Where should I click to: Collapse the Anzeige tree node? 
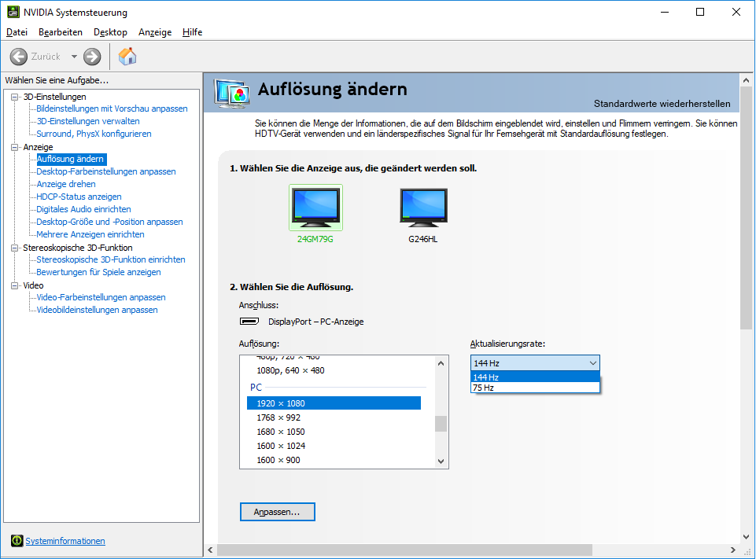[x=14, y=147]
